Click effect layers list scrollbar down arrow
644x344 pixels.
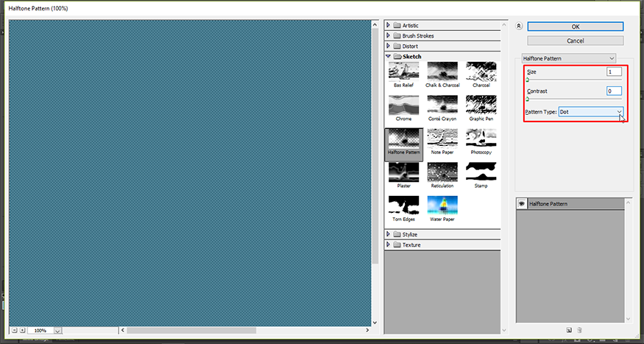[628, 319]
